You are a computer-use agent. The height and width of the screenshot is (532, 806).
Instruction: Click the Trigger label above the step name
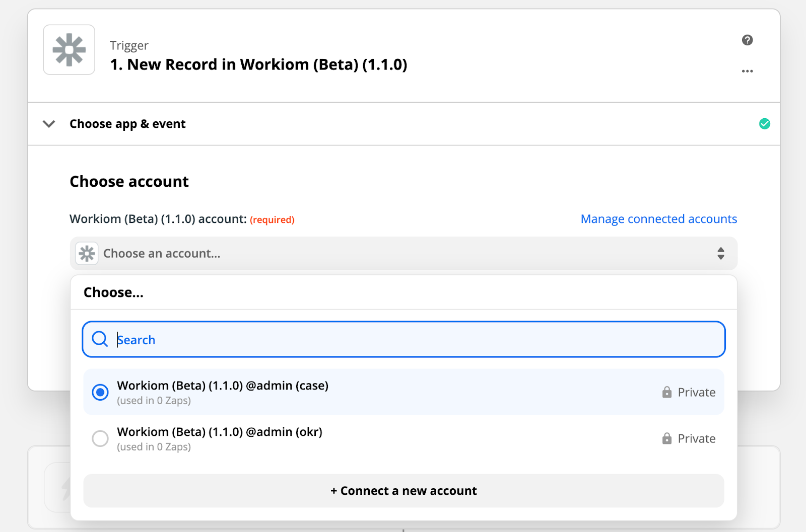coord(129,45)
